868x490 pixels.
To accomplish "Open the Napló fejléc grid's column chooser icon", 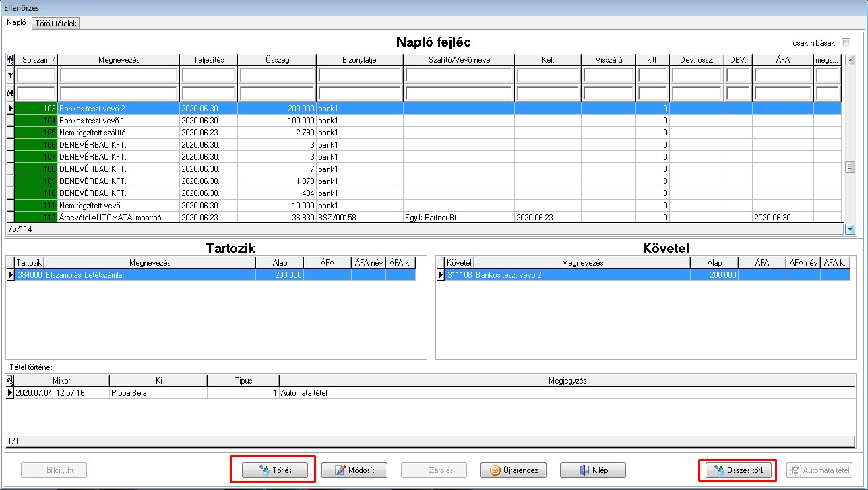I will (x=10, y=60).
